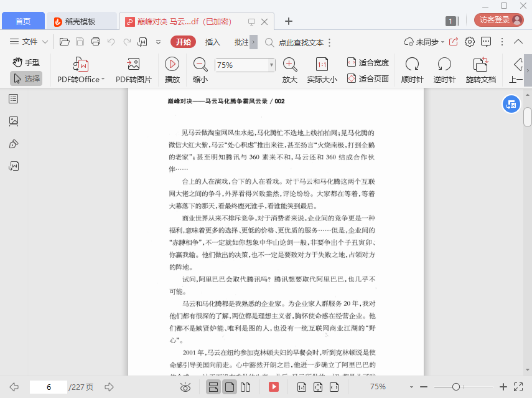Click the print icon in quick toolbar
Viewport: 532px width, 398px height.
96,42
